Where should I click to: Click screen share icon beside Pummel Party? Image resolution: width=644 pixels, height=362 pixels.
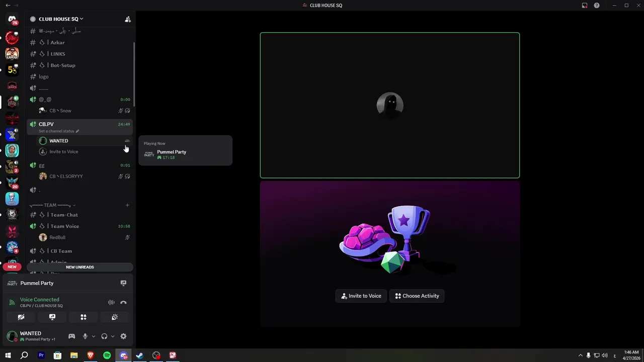click(123, 283)
